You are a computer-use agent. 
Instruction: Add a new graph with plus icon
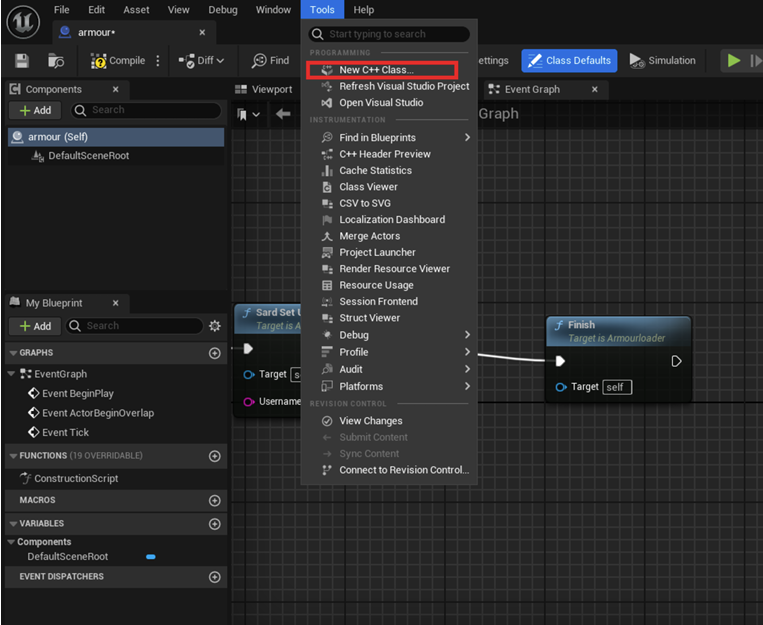coord(215,353)
